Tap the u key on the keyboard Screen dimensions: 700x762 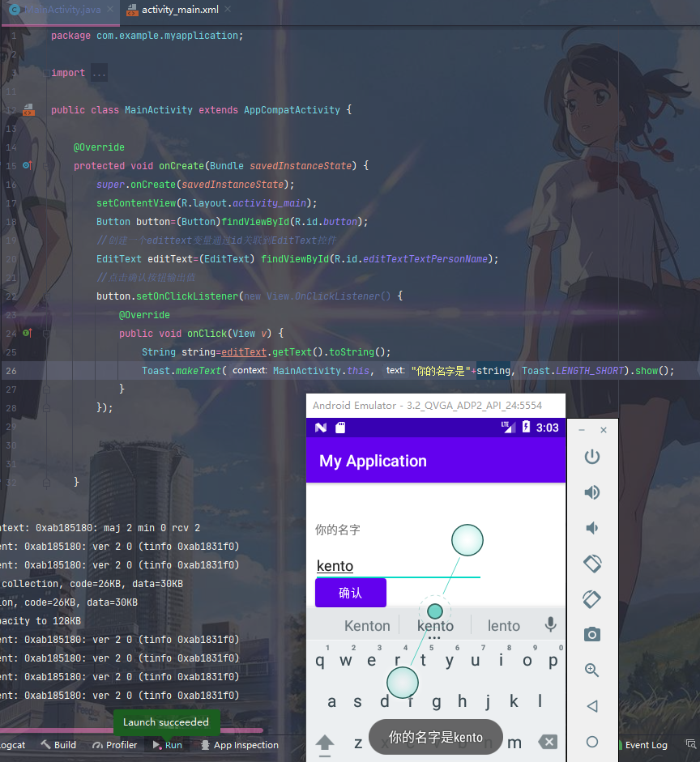[476, 660]
